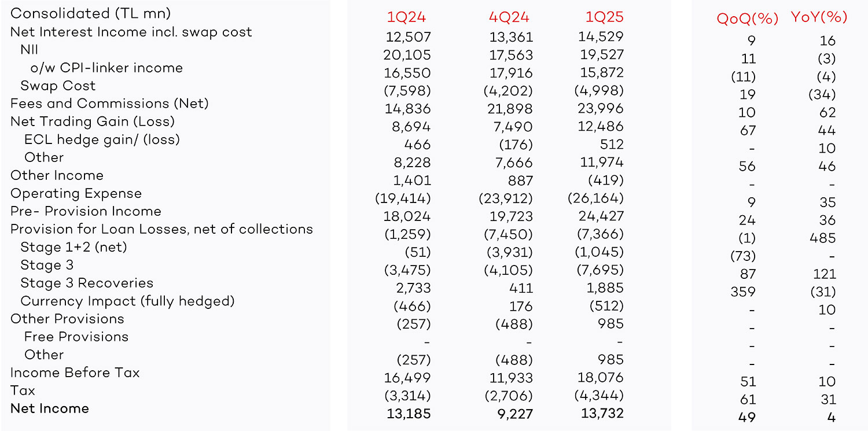The height and width of the screenshot is (431, 868).
Task: Select the 4Q24 Fees value 21,898
Action: pos(509,109)
